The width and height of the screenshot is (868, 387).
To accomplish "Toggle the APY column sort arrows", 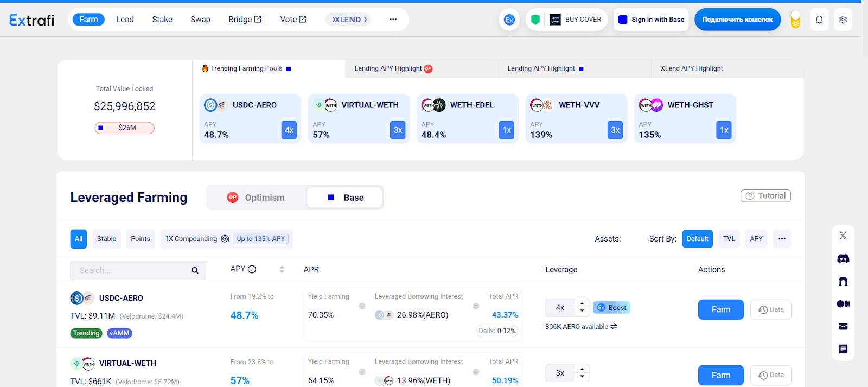I will tap(282, 269).
